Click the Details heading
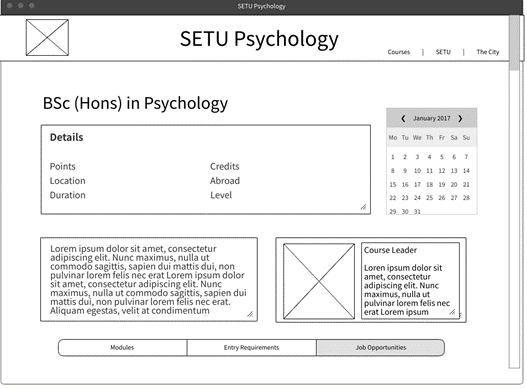527x389 pixels. pos(67,137)
